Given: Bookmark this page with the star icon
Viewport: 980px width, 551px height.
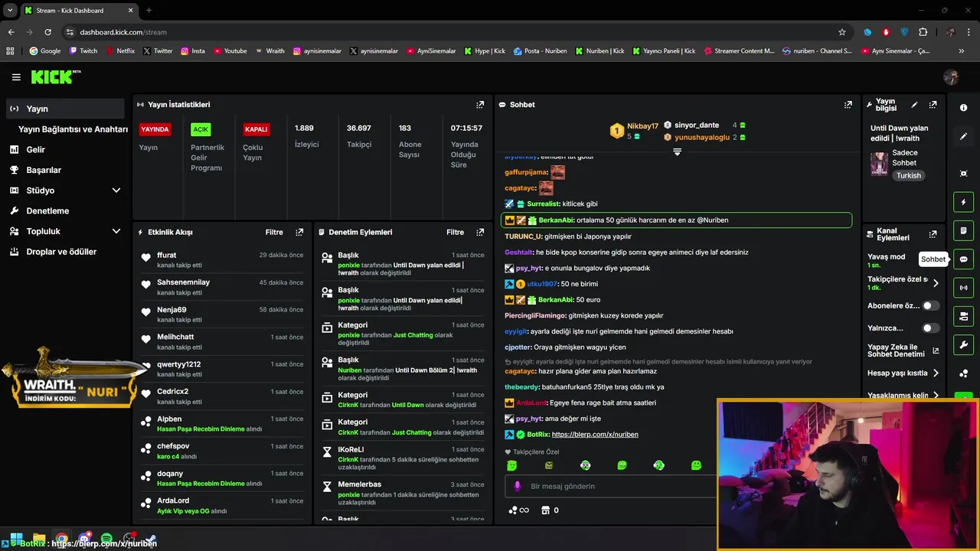Looking at the screenshot, I should tap(842, 32).
